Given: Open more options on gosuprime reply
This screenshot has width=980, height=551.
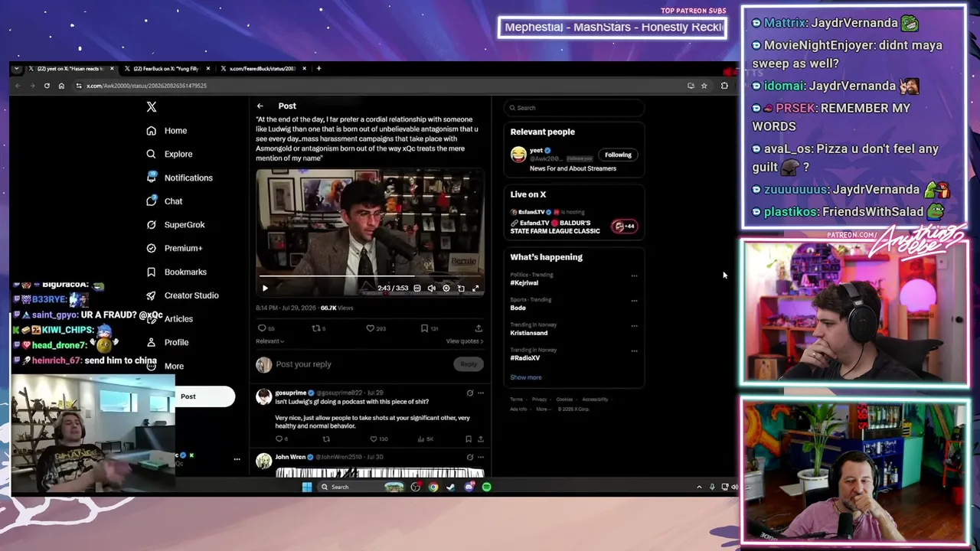Looking at the screenshot, I should [481, 393].
